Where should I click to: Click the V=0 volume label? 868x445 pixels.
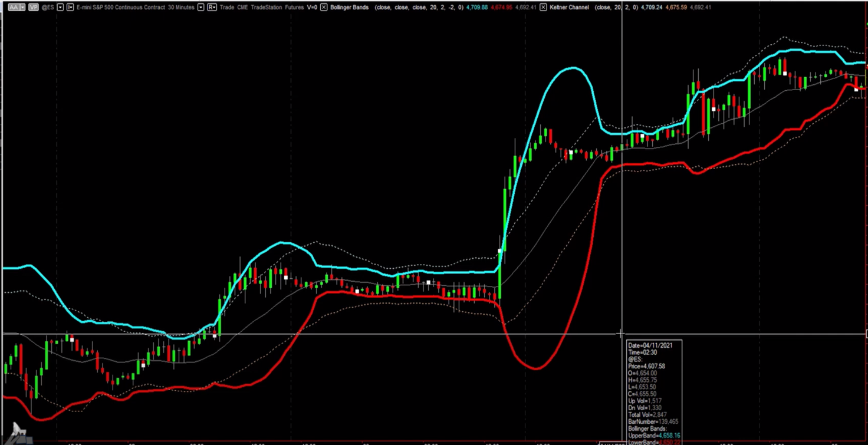[313, 8]
